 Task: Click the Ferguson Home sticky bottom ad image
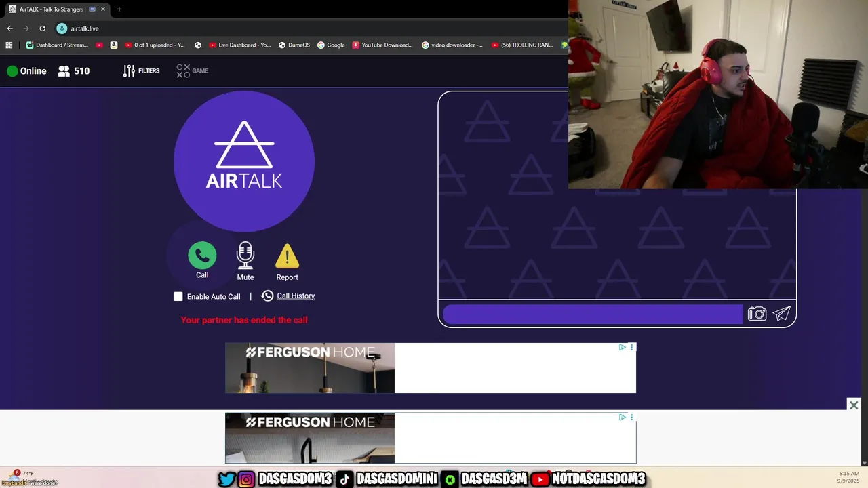(310, 438)
